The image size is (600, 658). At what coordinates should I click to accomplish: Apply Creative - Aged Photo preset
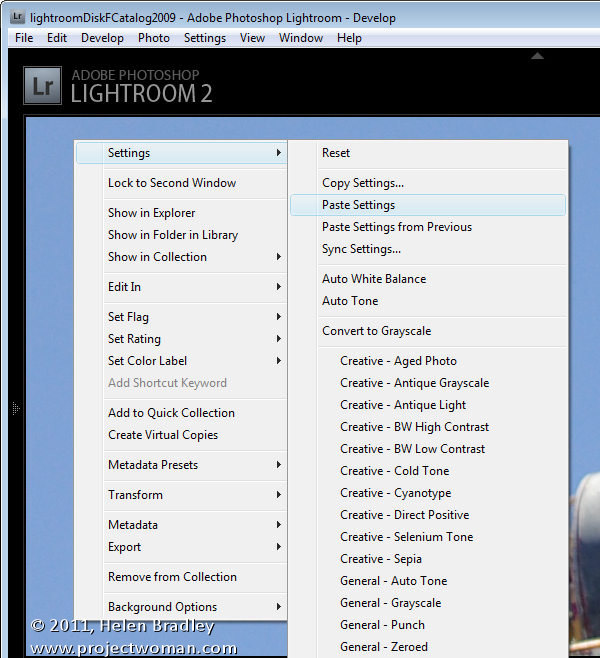coord(428,361)
